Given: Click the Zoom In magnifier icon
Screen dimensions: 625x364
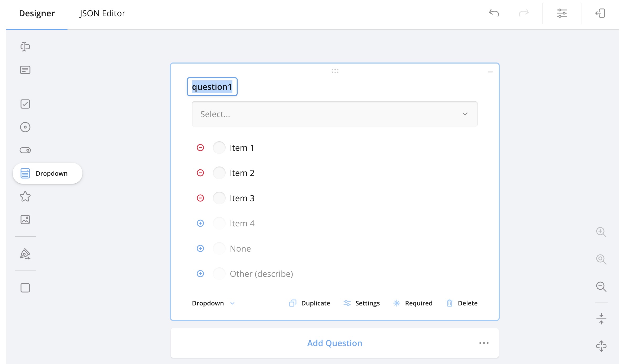Looking at the screenshot, I should (601, 232).
